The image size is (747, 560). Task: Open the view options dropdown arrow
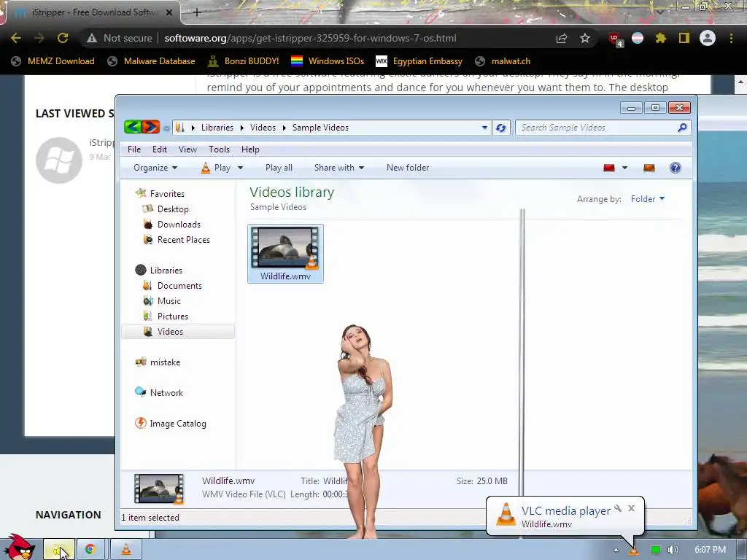[624, 168]
